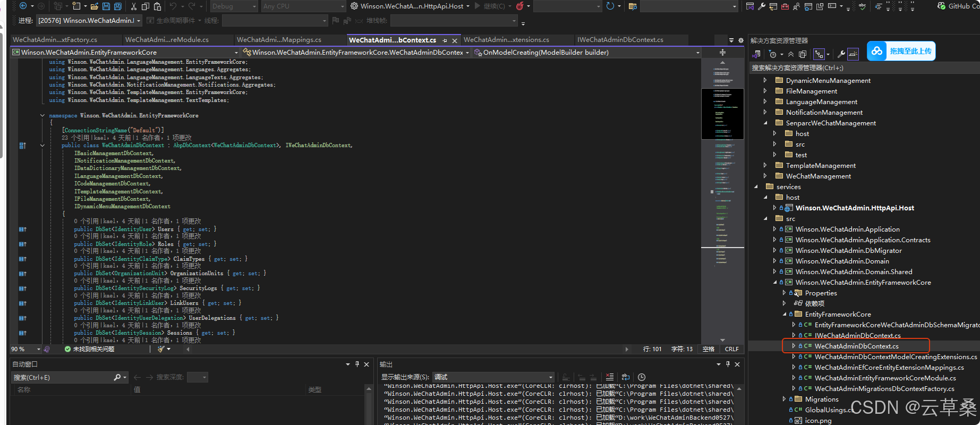Click Collapse All icon in Solution Explorer

pyautogui.click(x=791, y=54)
